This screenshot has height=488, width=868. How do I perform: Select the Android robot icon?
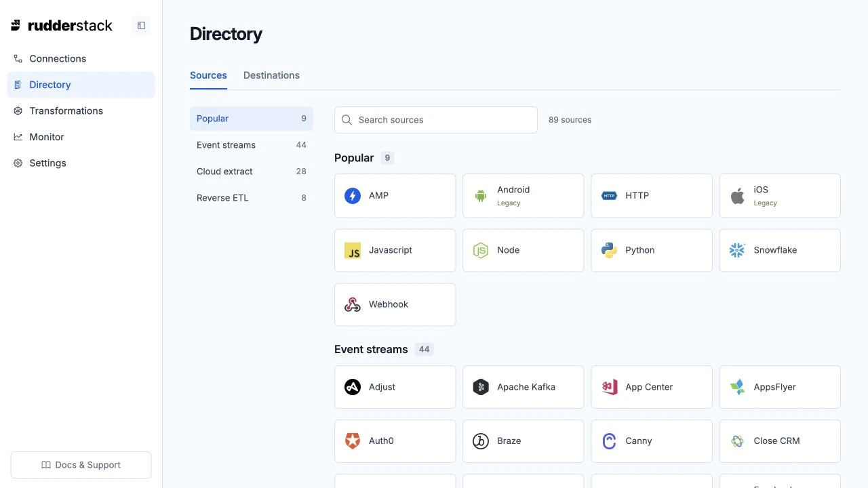(481, 196)
